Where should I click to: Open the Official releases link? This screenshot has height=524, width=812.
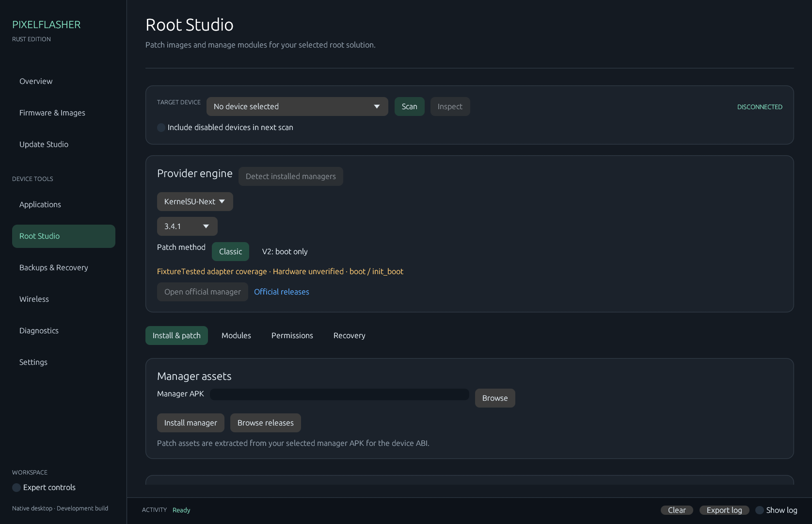coord(282,292)
